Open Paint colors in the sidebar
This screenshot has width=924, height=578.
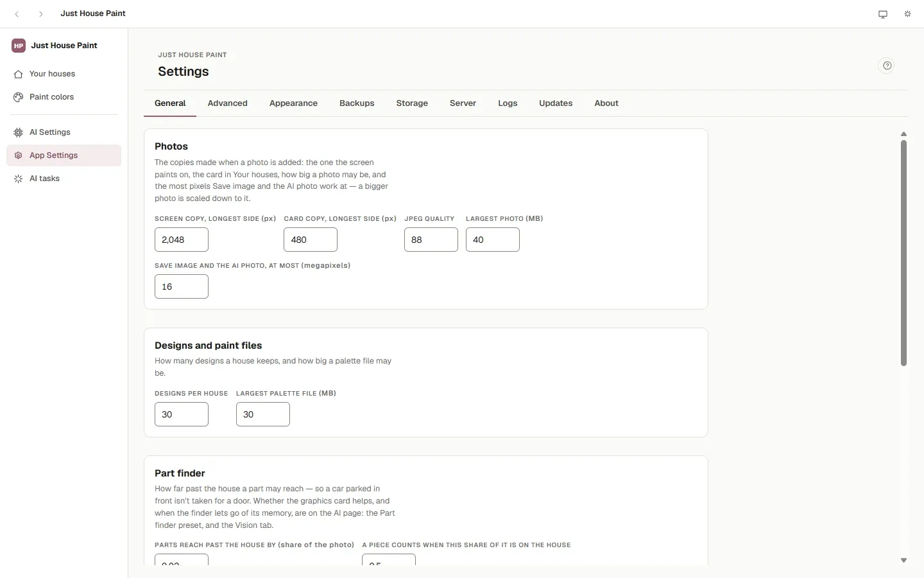click(64, 97)
